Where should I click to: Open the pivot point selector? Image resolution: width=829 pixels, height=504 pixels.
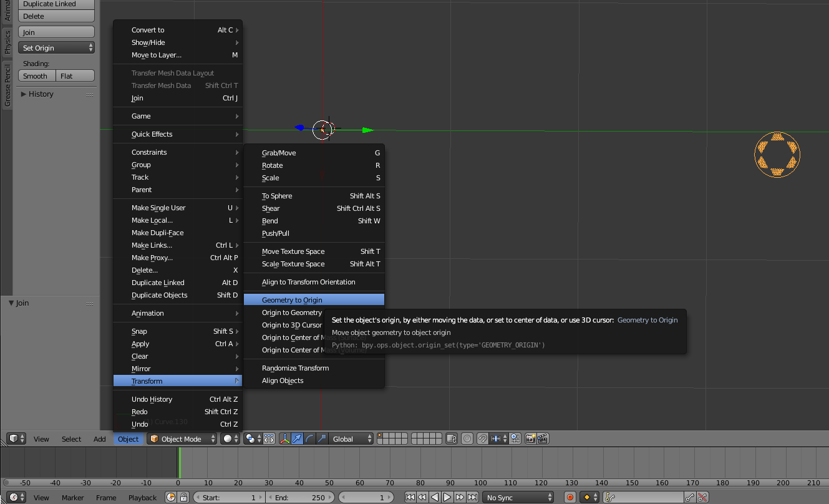pos(253,439)
